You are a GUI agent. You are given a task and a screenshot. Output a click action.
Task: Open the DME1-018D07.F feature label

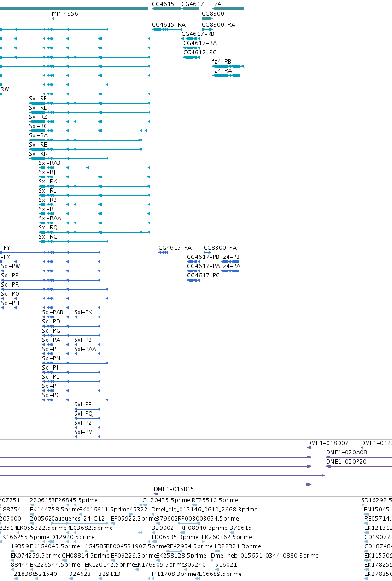click(330, 443)
